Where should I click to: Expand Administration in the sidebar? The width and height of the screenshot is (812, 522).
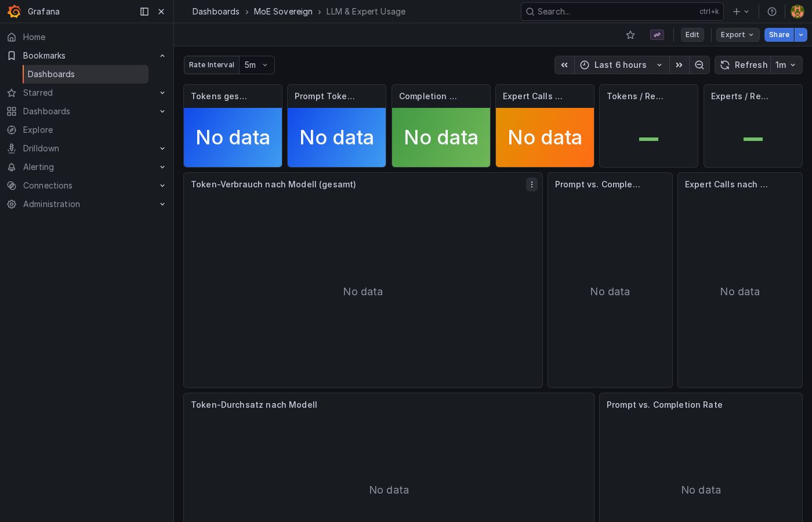tap(51, 204)
